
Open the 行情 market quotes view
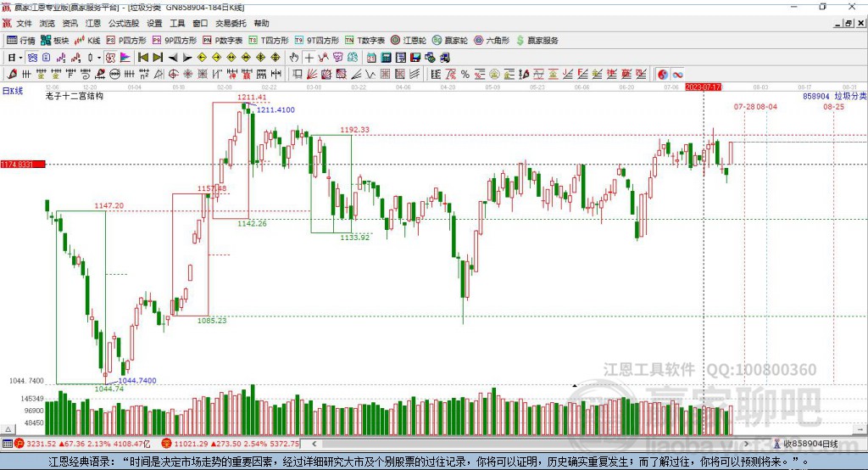pos(21,41)
